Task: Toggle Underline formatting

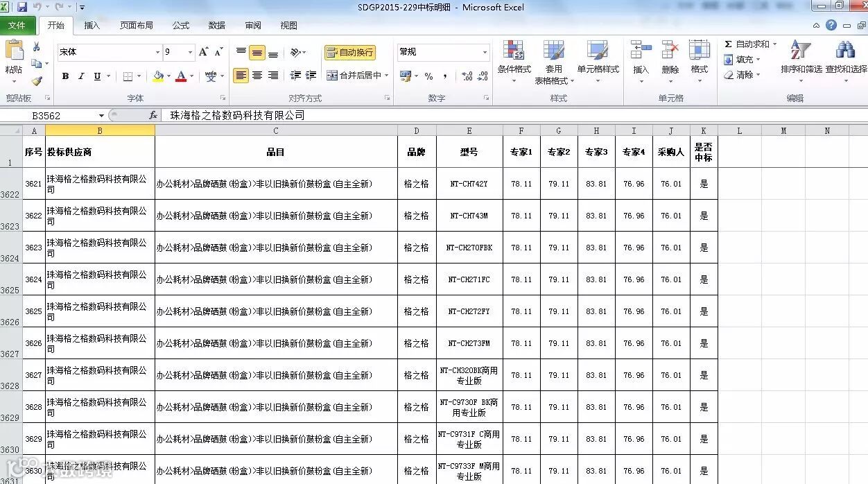Action: pos(97,76)
